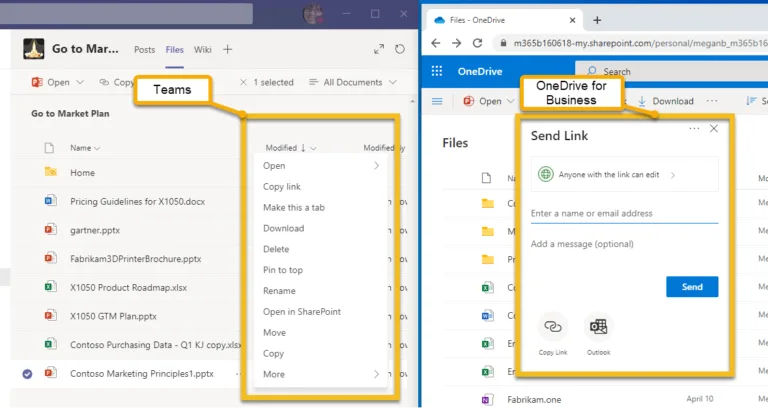768x408 pixels.
Task: Click the Copy Link icon in Send Link
Action: point(553,327)
